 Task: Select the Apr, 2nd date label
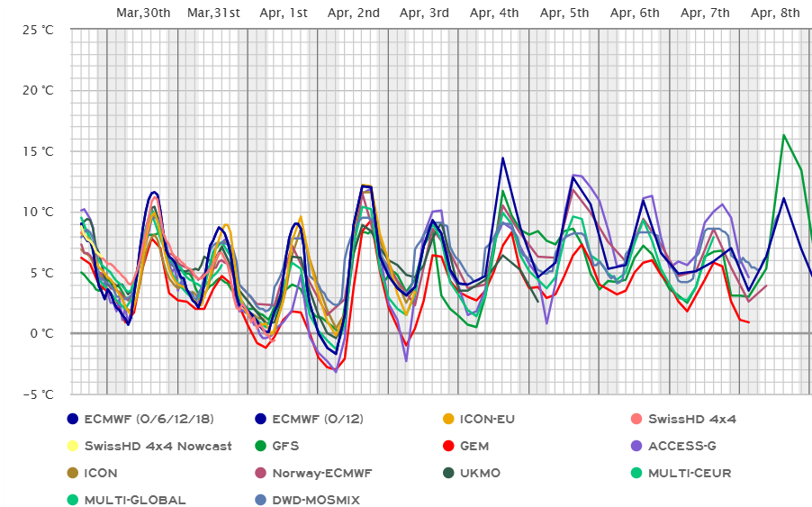[354, 13]
